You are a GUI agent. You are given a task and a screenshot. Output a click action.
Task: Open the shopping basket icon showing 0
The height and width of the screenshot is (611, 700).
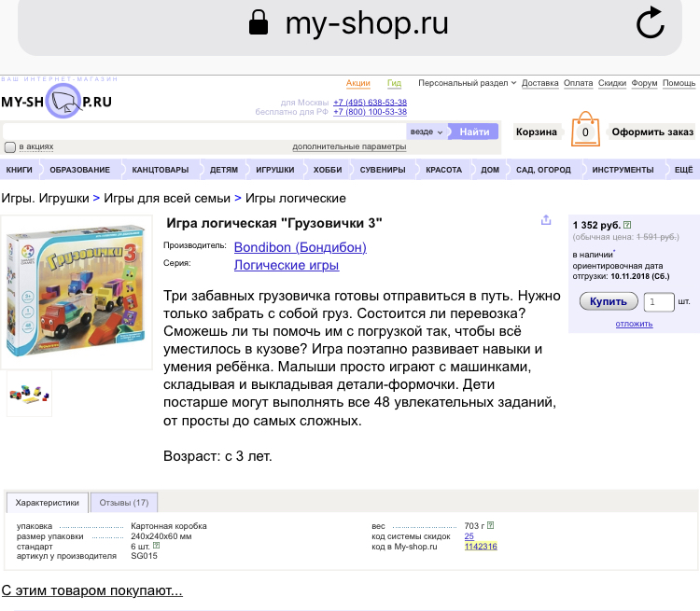[585, 130]
